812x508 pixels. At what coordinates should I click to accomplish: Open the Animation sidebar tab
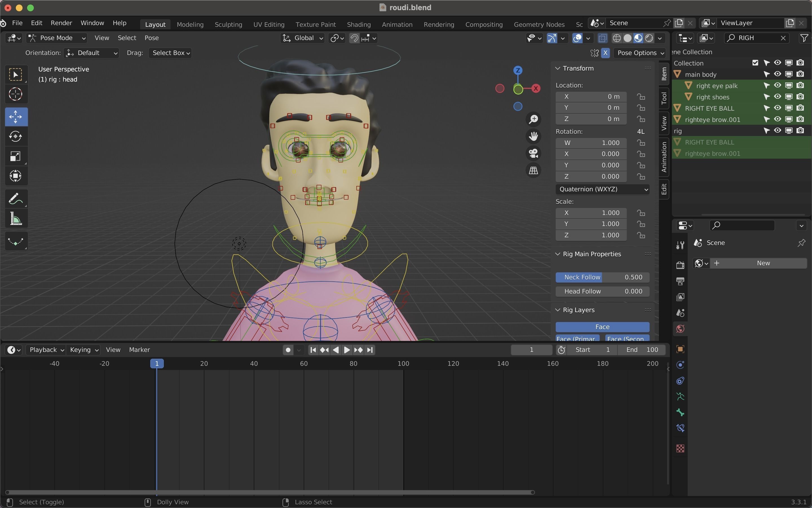coord(664,157)
